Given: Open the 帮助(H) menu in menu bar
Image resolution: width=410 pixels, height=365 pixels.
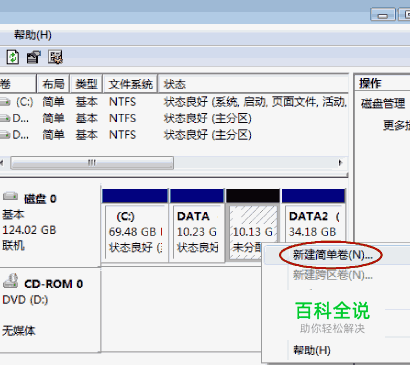Looking at the screenshot, I should pos(33,35).
